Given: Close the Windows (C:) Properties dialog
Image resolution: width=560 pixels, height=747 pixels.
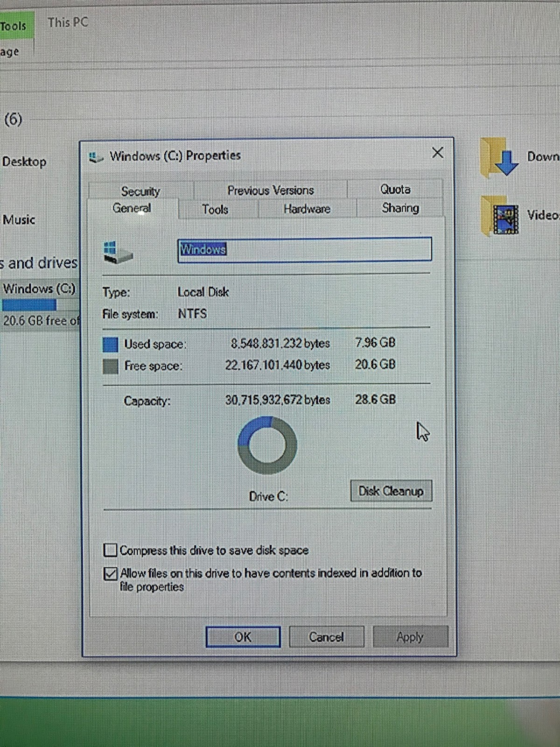Looking at the screenshot, I should (437, 153).
